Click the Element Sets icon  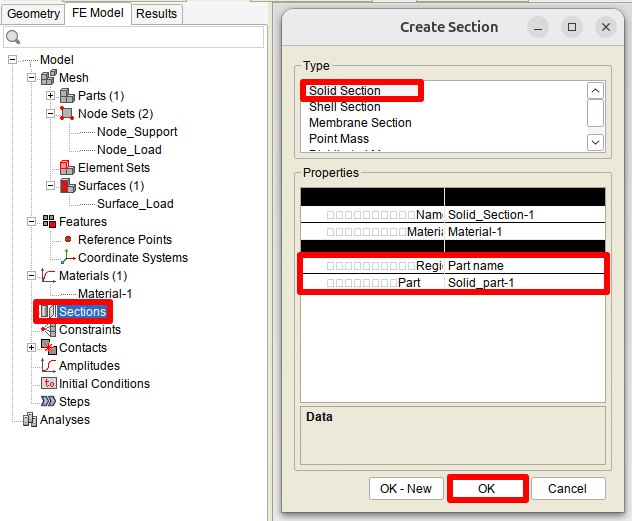point(67,168)
